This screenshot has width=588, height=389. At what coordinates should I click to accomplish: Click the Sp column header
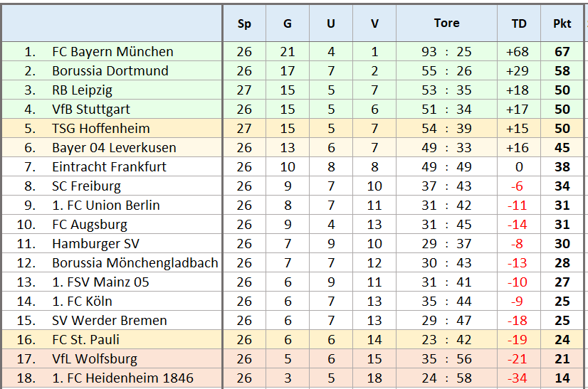click(x=244, y=23)
